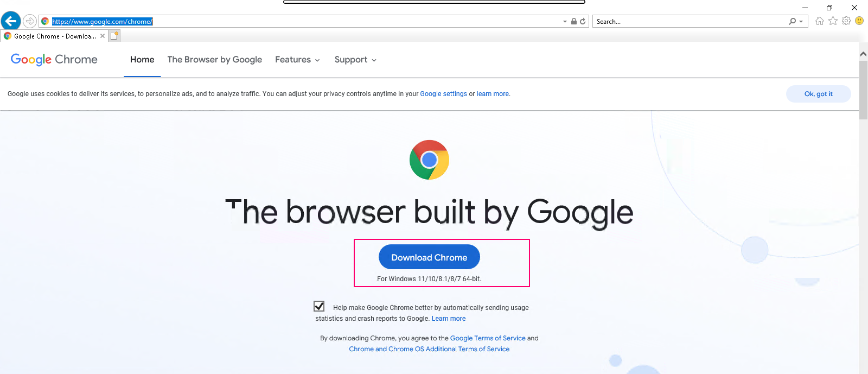The image size is (868, 374).
Task: Select the Home navigation tab
Action: coord(142,60)
